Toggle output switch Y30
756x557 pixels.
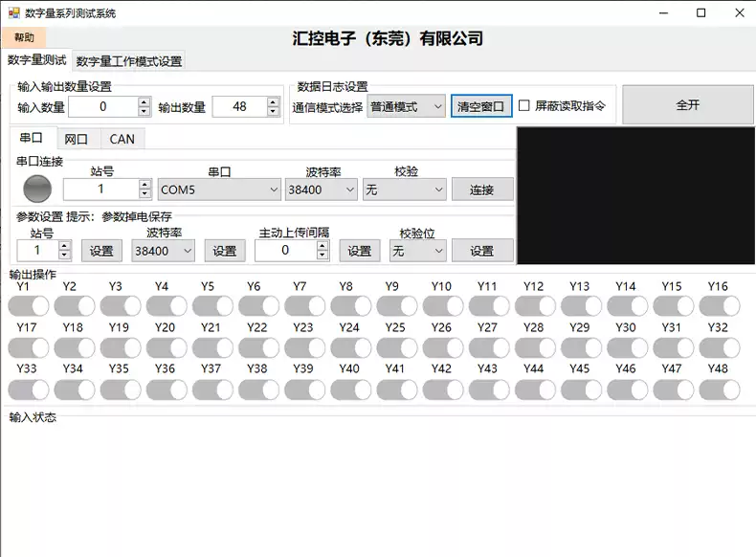[x=627, y=347]
